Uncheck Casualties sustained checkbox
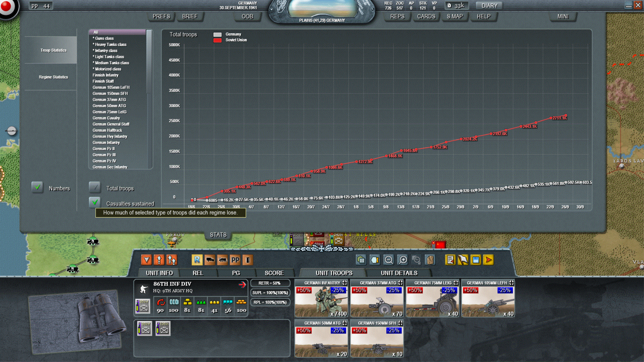The image size is (644, 362). click(x=95, y=202)
